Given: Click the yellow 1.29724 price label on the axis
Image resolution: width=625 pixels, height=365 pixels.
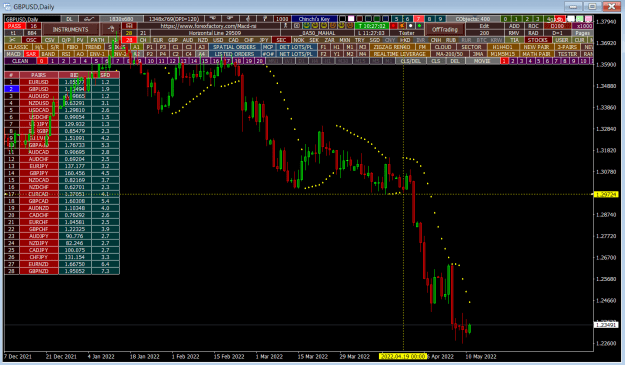Looking at the screenshot, I should (x=606, y=194).
